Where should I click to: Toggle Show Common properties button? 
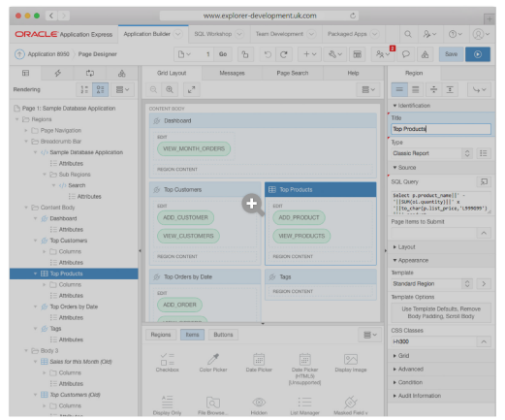[399, 89]
